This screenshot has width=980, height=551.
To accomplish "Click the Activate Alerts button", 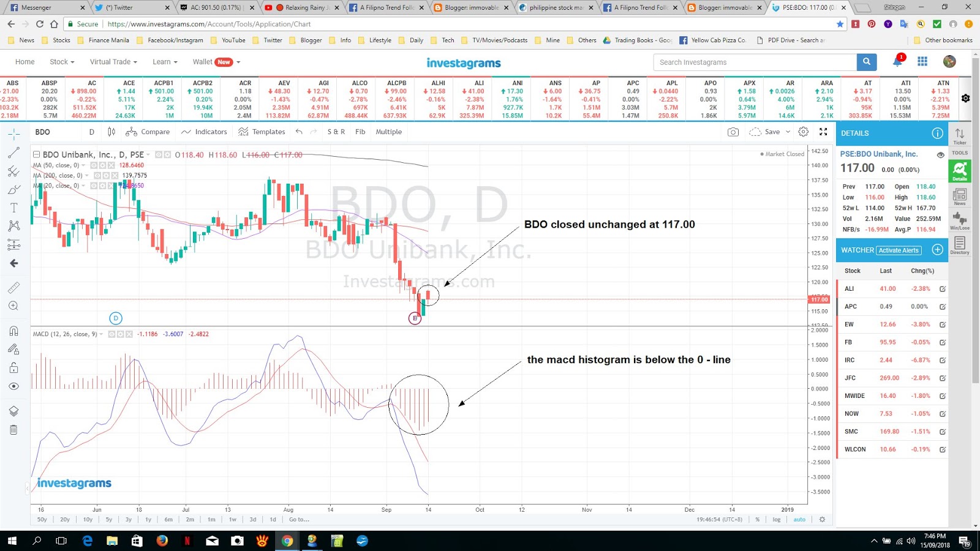I will point(899,250).
